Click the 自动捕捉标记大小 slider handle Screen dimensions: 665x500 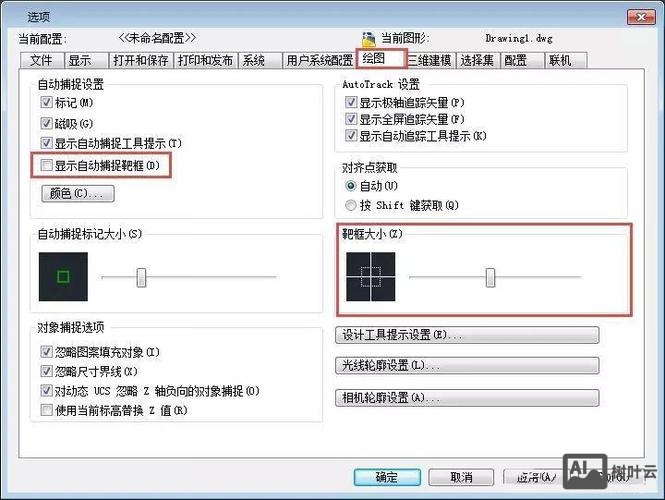(141, 277)
